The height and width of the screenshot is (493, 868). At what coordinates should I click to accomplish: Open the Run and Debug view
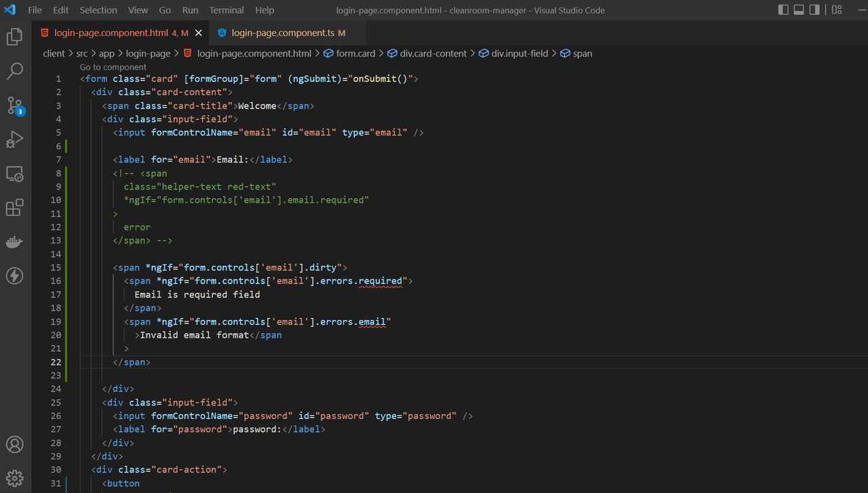14,139
